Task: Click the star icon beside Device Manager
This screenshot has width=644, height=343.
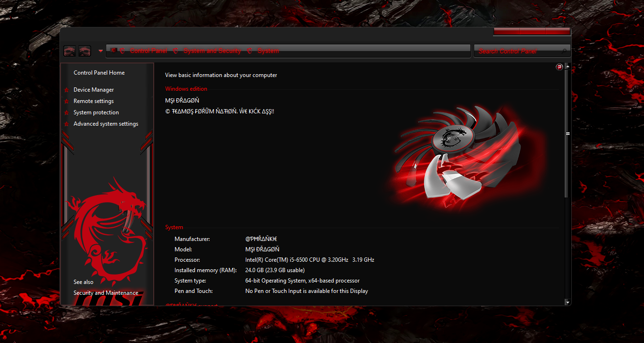Action: 67,90
